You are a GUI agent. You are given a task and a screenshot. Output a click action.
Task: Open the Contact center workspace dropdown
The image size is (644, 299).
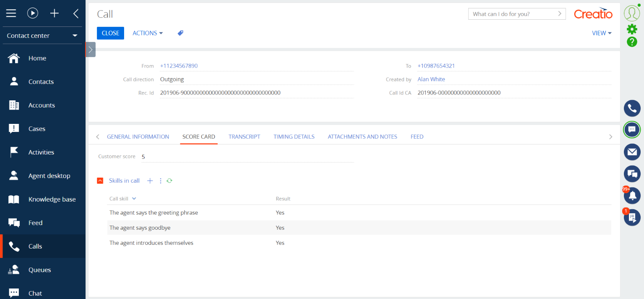(42, 36)
